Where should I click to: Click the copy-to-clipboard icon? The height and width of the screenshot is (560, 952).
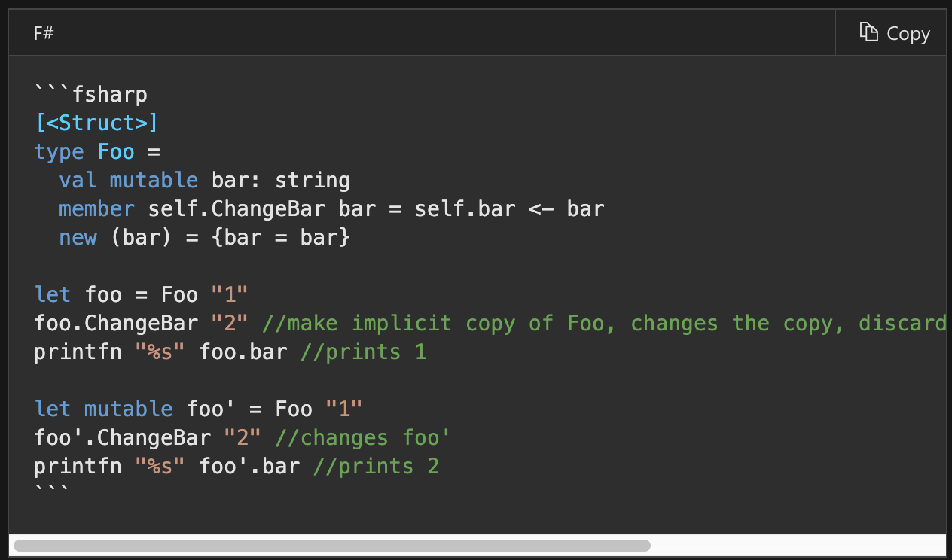click(x=868, y=32)
